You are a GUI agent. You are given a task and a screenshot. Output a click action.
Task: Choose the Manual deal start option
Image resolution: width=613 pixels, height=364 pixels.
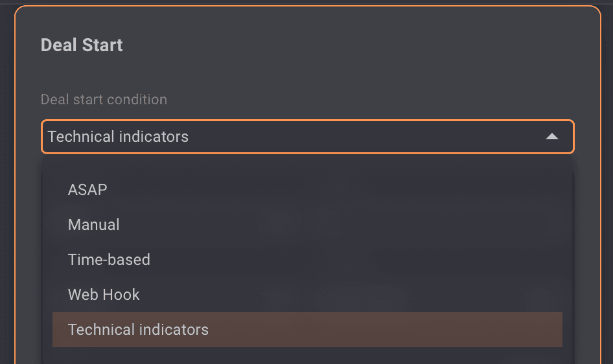pyautogui.click(x=94, y=225)
